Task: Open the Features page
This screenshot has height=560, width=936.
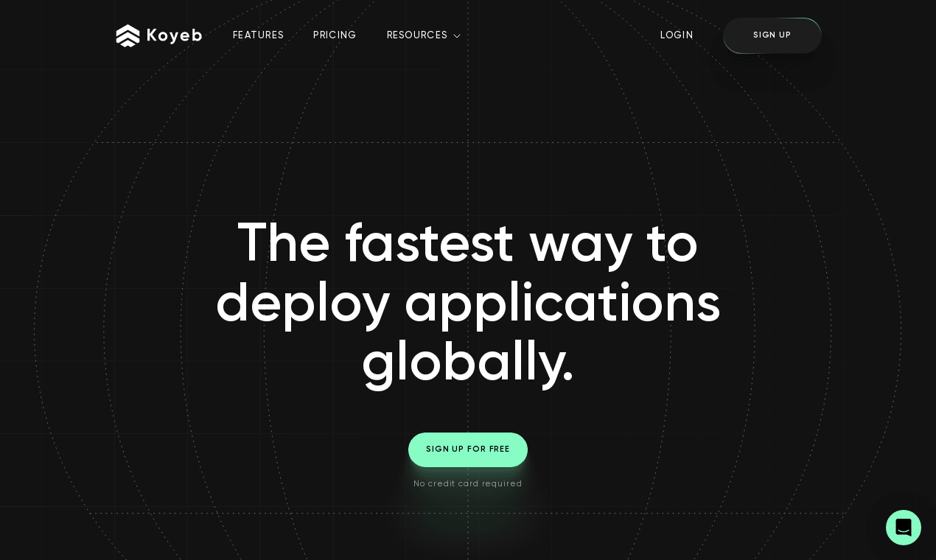Action: click(258, 35)
